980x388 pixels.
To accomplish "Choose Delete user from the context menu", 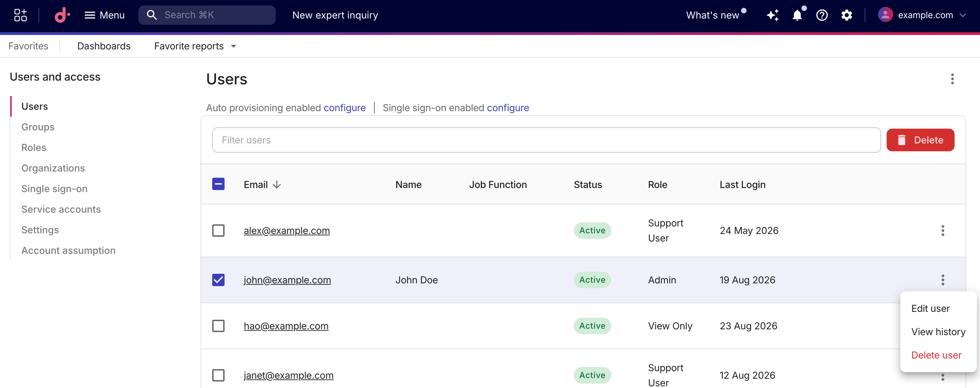I will (936, 355).
